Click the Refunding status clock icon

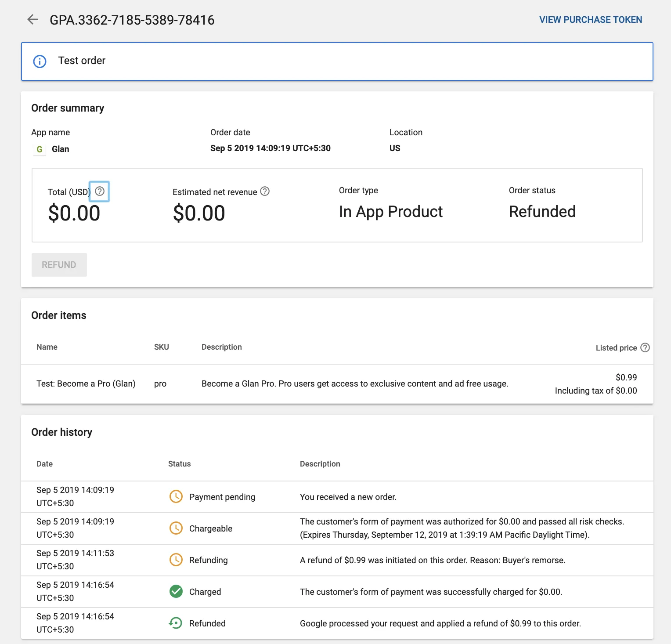[176, 560]
